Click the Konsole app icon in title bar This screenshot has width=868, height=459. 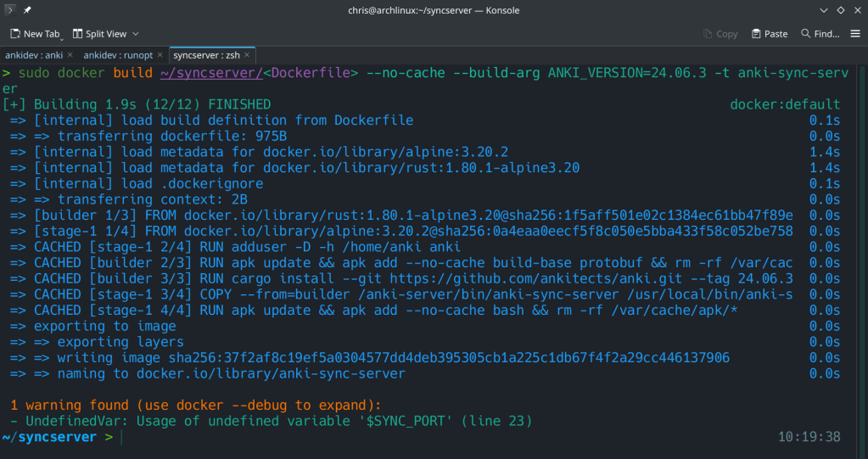tap(10, 10)
